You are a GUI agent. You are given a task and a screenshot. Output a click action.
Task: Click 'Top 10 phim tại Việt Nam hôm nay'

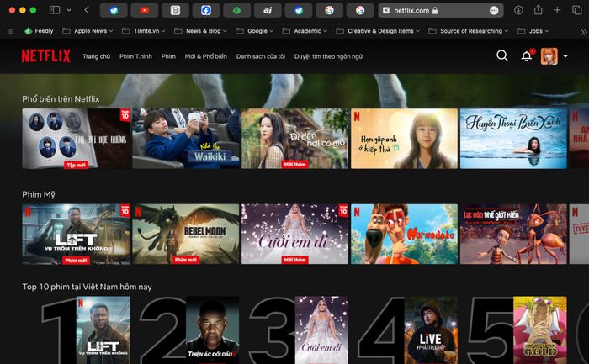pos(87,287)
